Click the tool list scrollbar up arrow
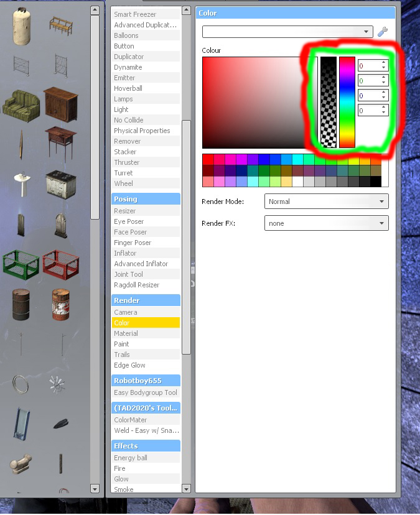 186,10
